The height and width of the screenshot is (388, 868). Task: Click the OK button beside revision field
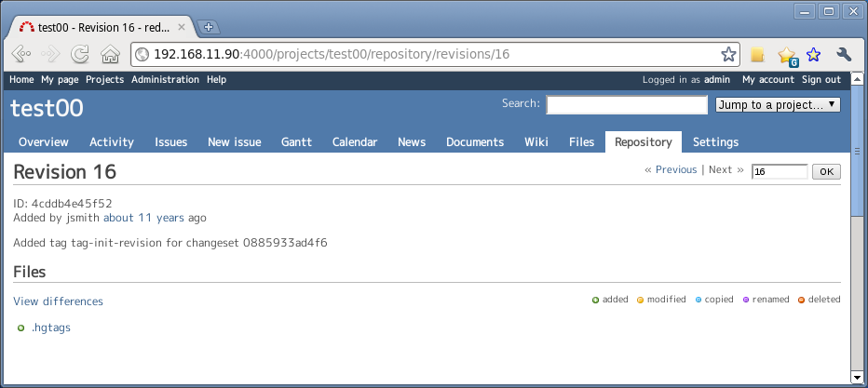[x=826, y=171]
